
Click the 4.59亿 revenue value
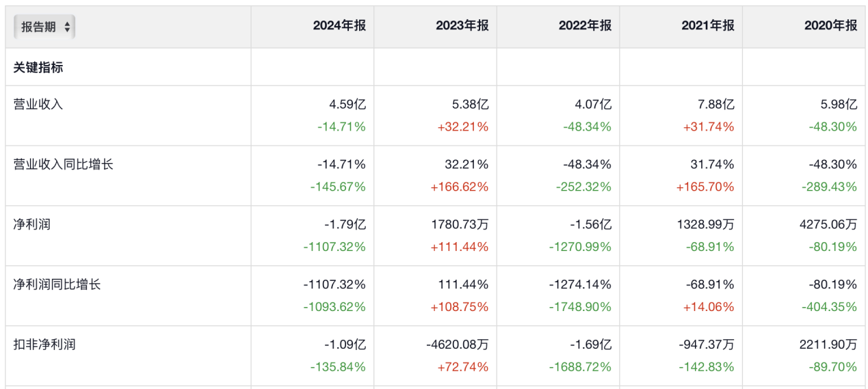(x=347, y=105)
